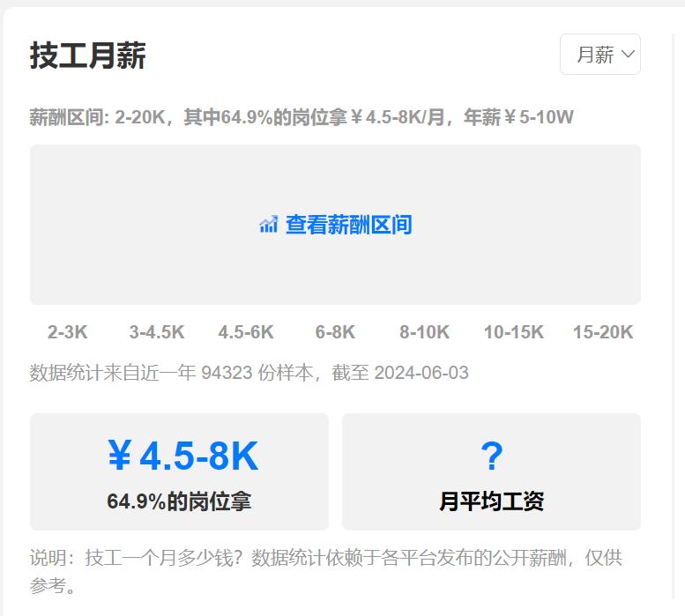Click the ￥4.5-8K salary figure
Screen dimensions: 685x616
pos(182,456)
